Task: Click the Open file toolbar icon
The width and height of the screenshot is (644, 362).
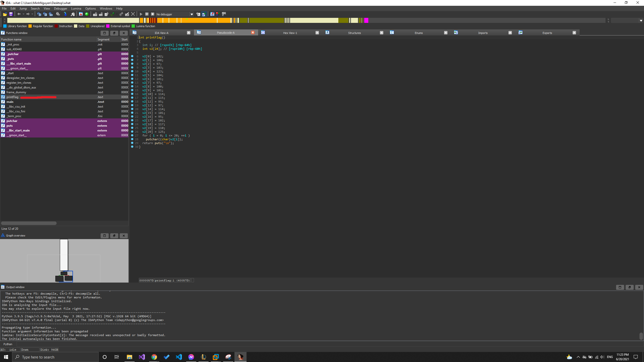Action: tap(5, 14)
